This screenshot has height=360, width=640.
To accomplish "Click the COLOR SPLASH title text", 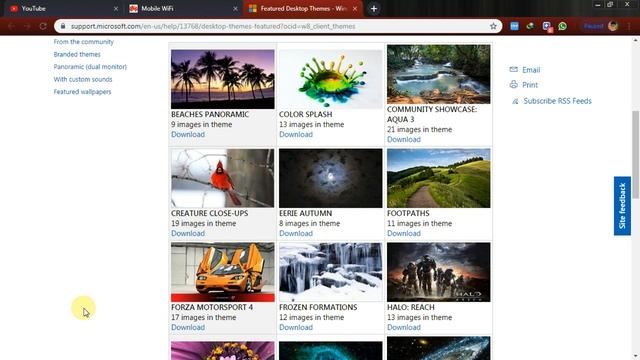I will point(306,114).
